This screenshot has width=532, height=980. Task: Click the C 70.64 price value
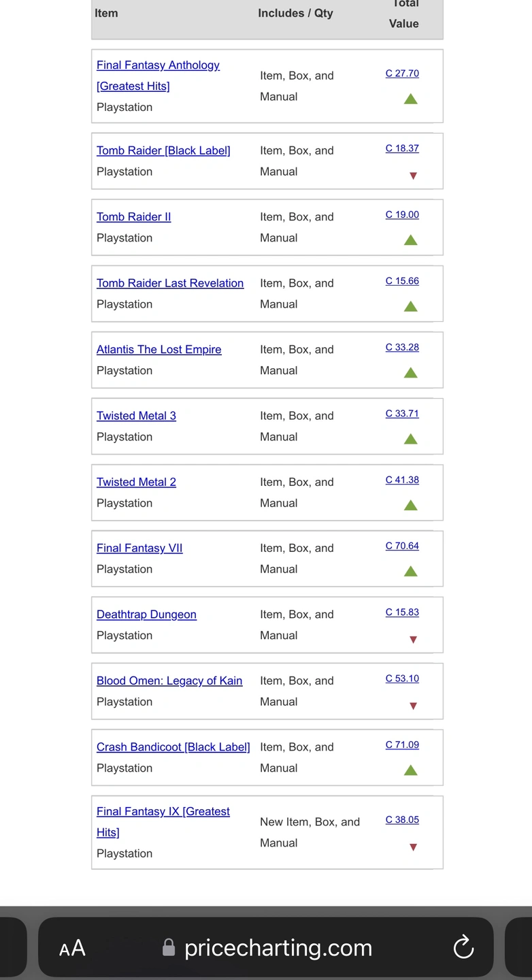pyautogui.click(x=402, y=546)
